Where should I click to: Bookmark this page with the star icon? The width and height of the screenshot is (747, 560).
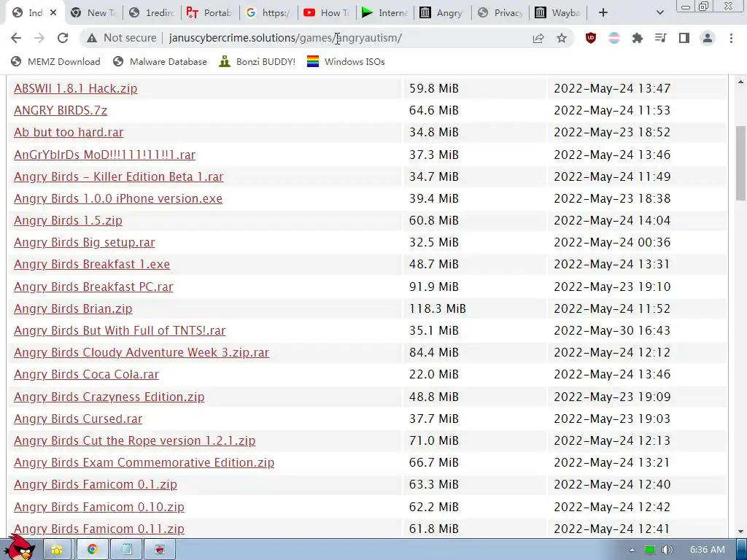(562, 38)
